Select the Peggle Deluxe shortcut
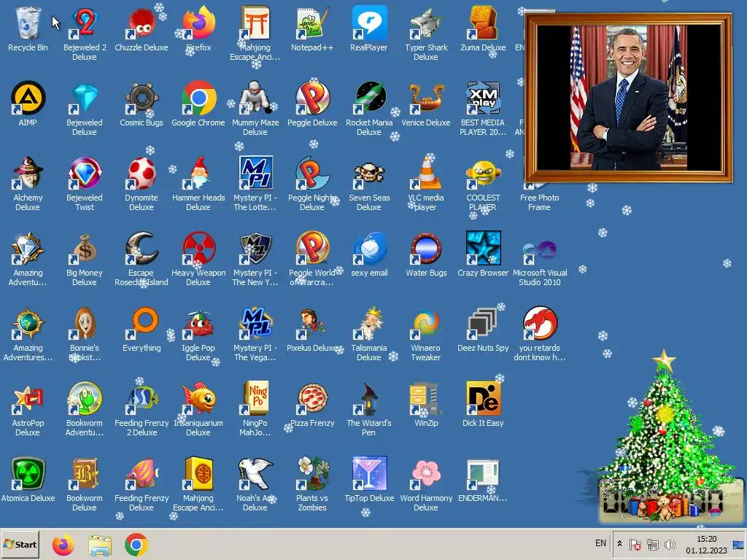The width and height of the screenshot is (747, 560). (312, 98)
